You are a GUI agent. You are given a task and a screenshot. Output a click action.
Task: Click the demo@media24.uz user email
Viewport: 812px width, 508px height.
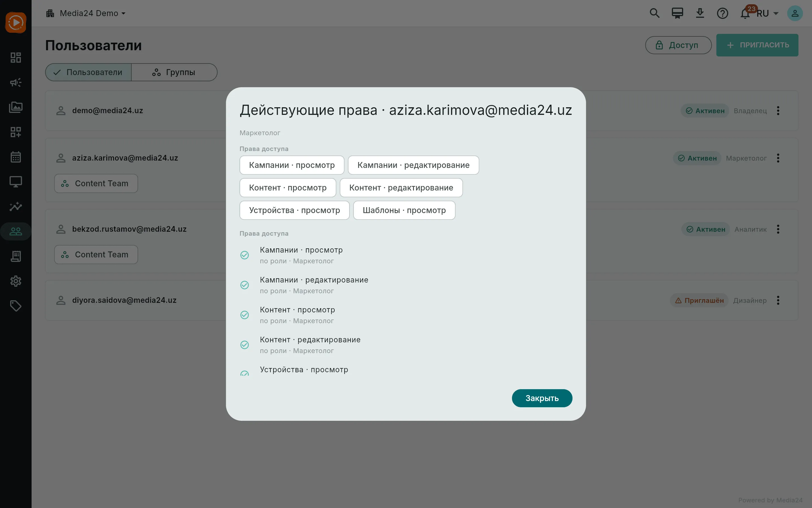[107, 111]
